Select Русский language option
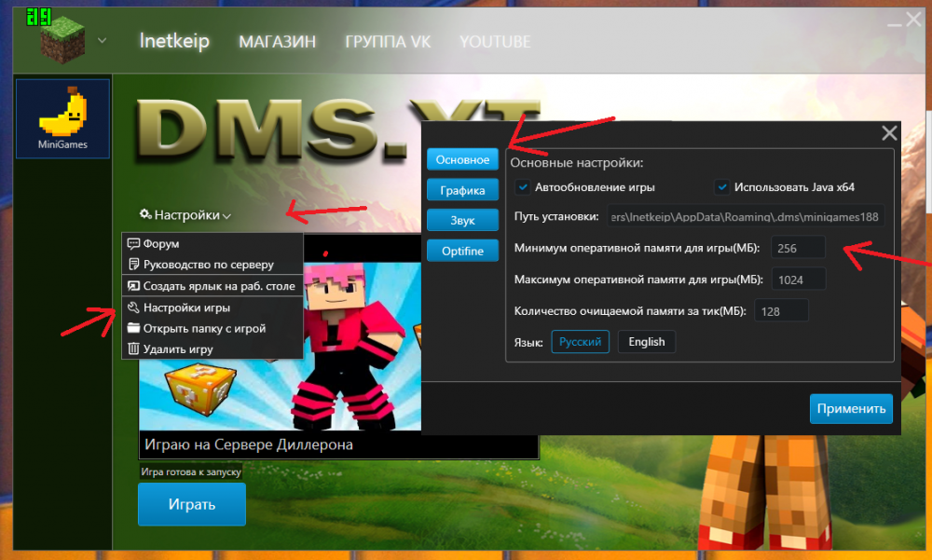Screen dimensions: 932x560 tap(581, 342)
